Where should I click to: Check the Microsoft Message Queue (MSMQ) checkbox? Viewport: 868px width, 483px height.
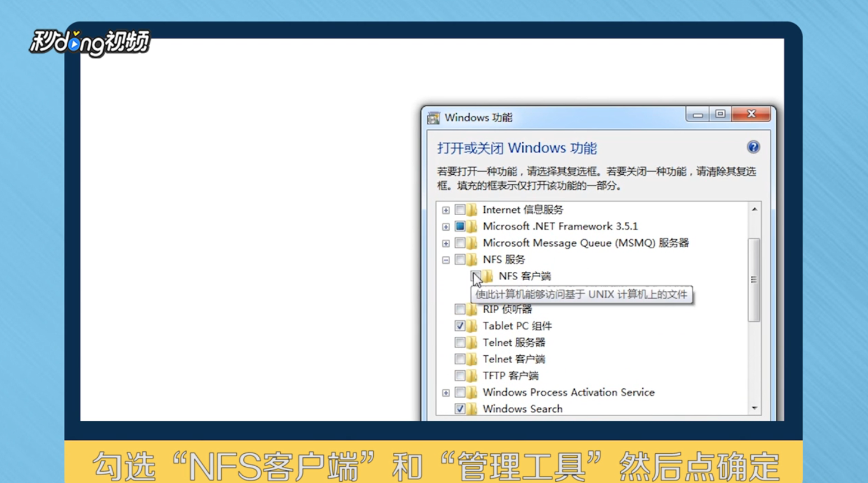pos(460,243)
